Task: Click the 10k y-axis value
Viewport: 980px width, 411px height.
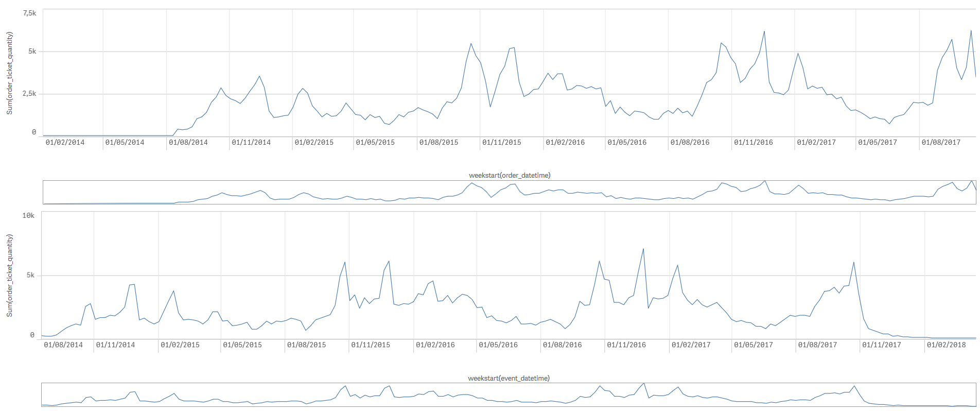Action: tap(28, 215)
